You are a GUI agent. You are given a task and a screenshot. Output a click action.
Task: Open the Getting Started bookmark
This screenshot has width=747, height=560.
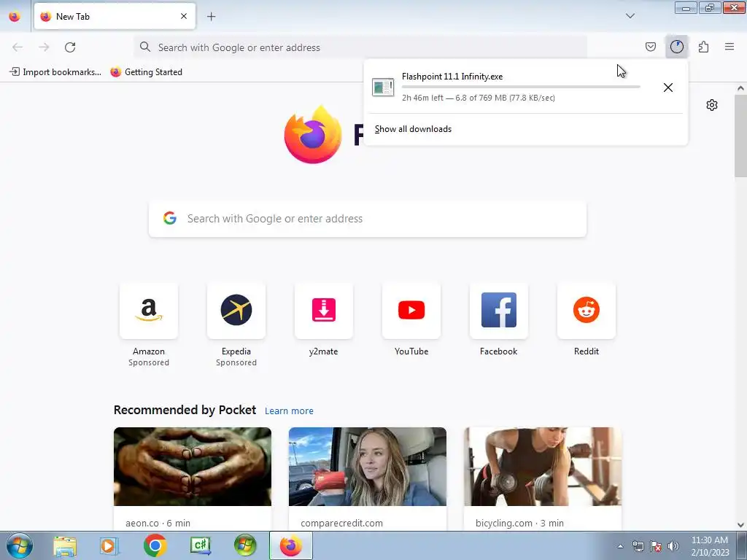click(x=147, y=72)
